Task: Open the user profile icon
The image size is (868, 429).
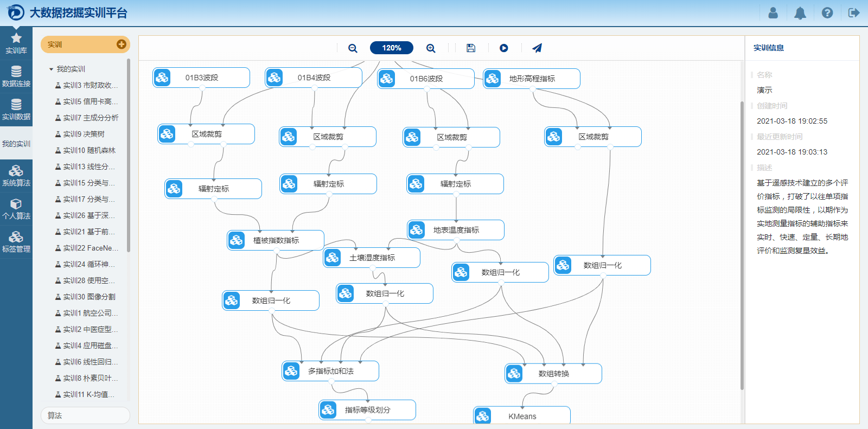Action: (773, 13)
